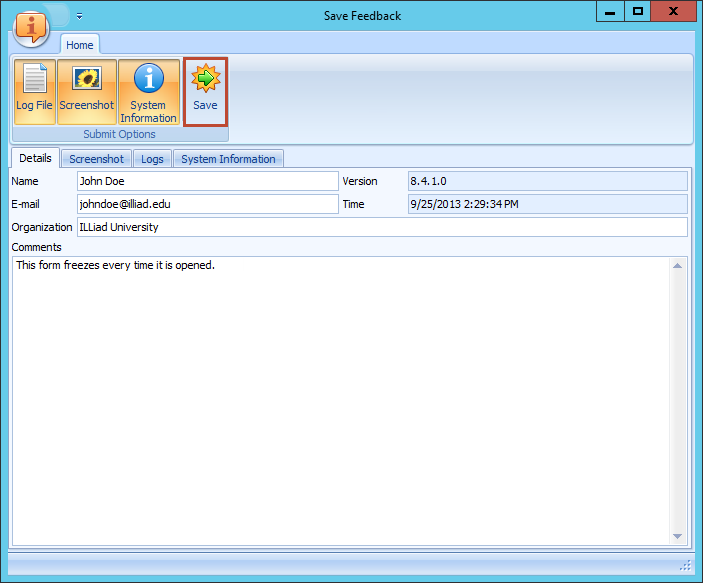Click inside the Comments text area
703x583 pixels.
point(340,400)
